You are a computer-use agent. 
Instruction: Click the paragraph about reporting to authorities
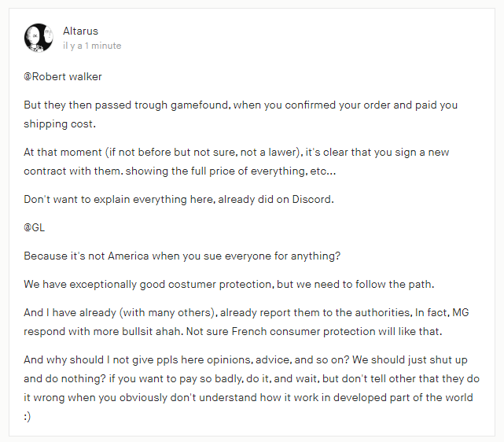coord(246,322)
